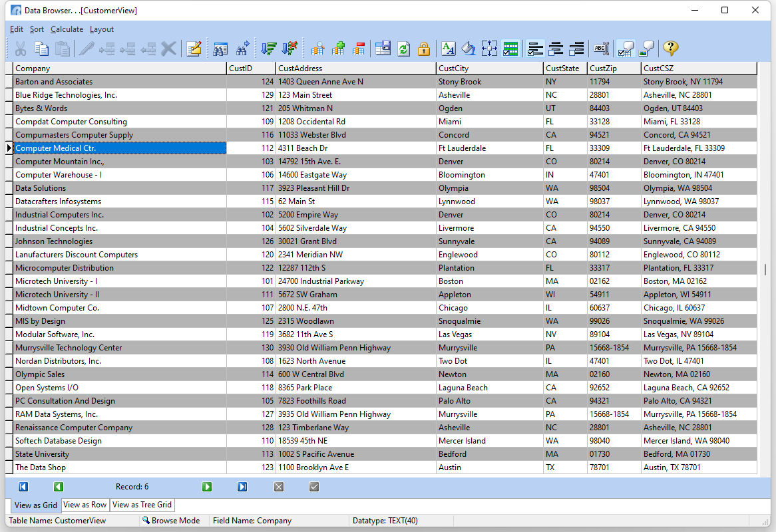Open the edit note with pencil icon

click(194, 49)
